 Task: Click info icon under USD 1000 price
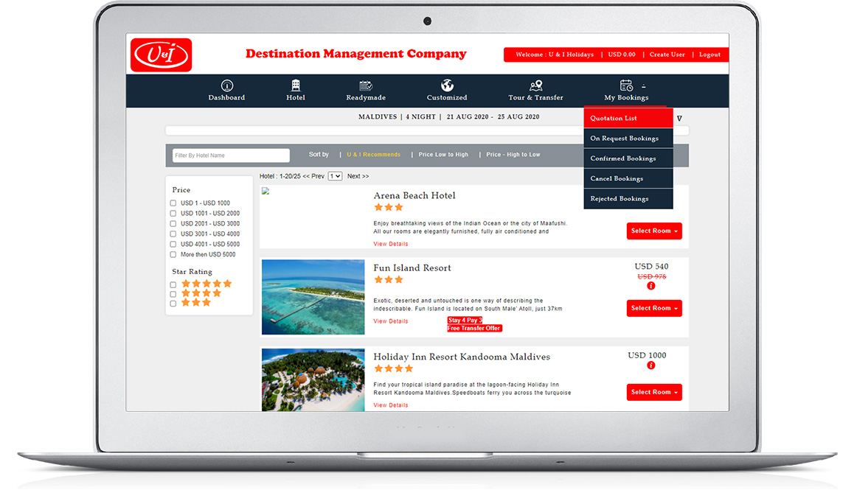[650, 365]
